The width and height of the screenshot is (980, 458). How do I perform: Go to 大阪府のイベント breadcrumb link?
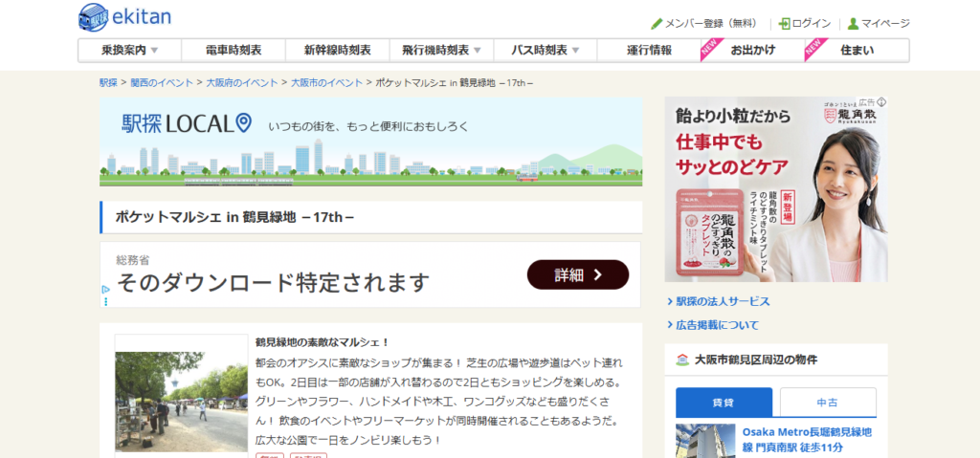pos(242,82)
